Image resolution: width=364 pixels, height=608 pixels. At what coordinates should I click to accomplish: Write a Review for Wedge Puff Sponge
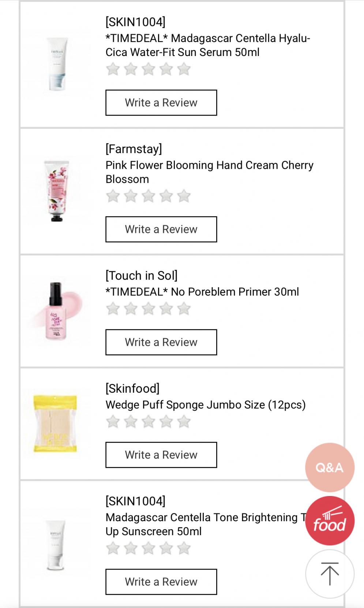point(161,455)
